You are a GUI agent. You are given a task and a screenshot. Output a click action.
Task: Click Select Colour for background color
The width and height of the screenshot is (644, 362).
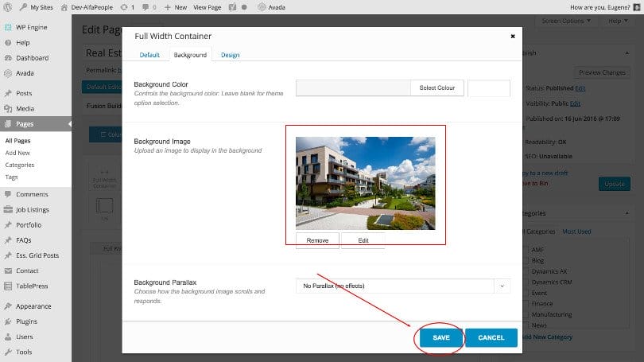436,88
